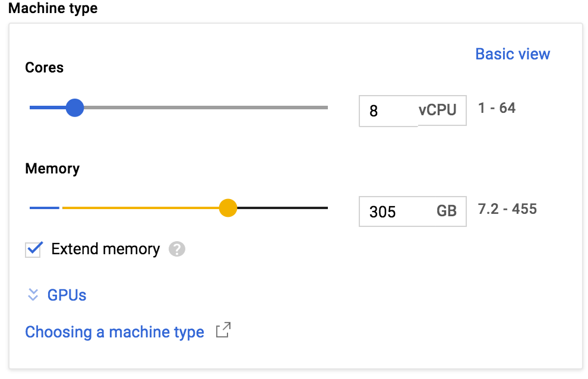Click the vCPU unit label in cores field

coord(438,110)
